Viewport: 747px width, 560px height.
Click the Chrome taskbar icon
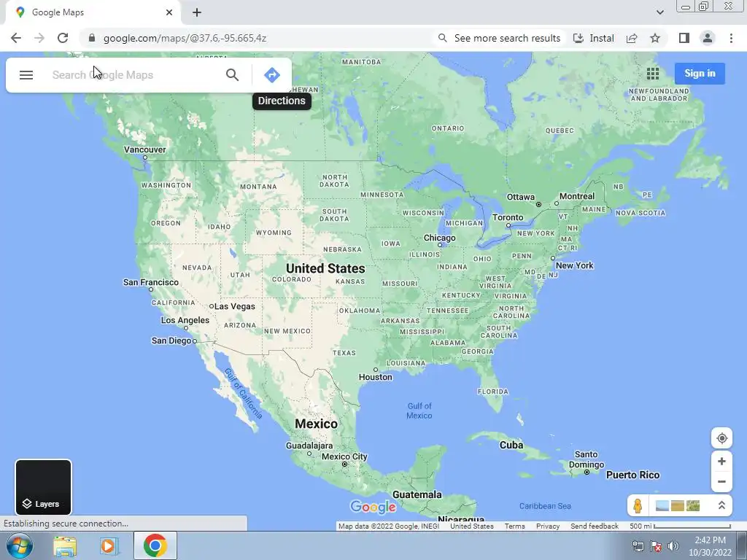pyautogui.click(x=155, y=545)
